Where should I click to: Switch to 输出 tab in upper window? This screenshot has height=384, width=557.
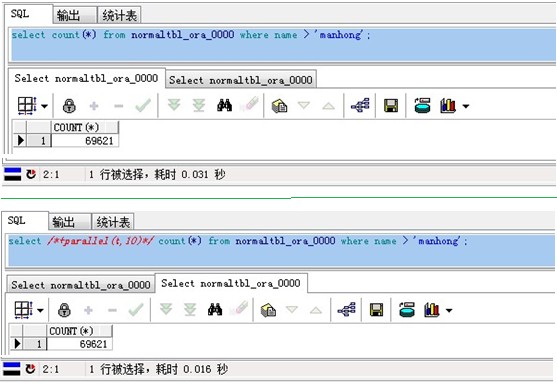coord(75,15)
